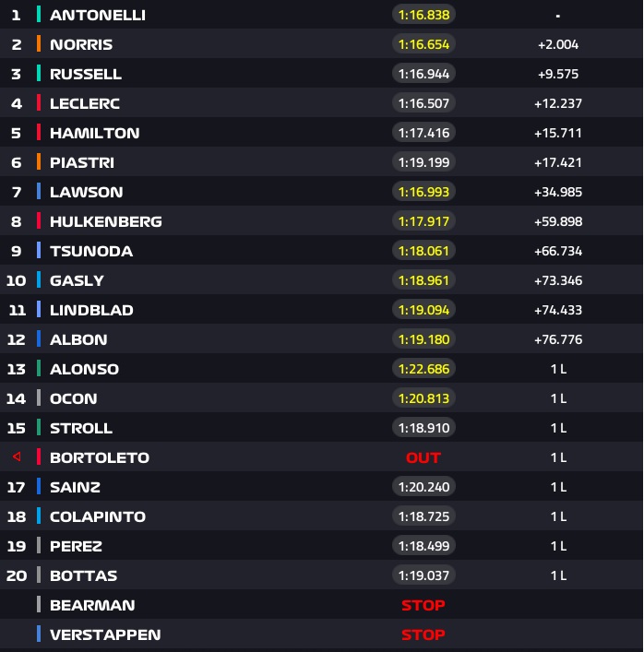Viewport: 644px width, 652px height.
Task: Click Gasly's lap time 1:18.961
Action: click(423, 280)
